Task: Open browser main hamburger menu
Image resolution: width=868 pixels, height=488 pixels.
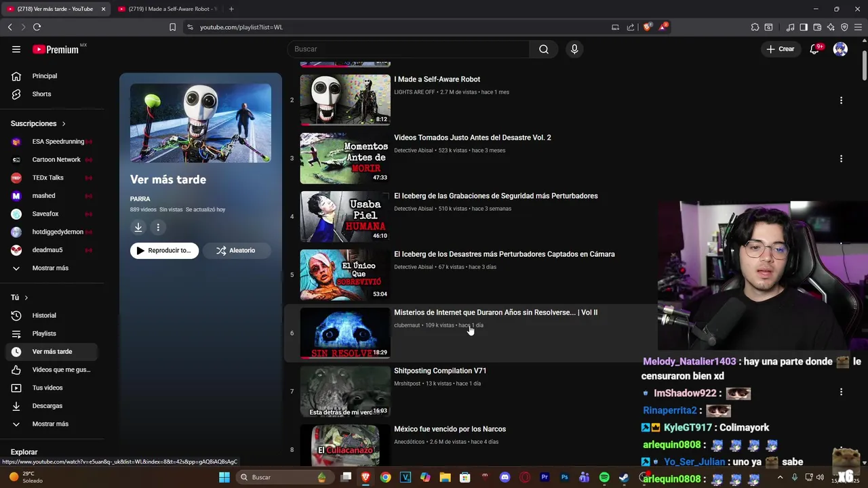Action: tap(858, 27)
